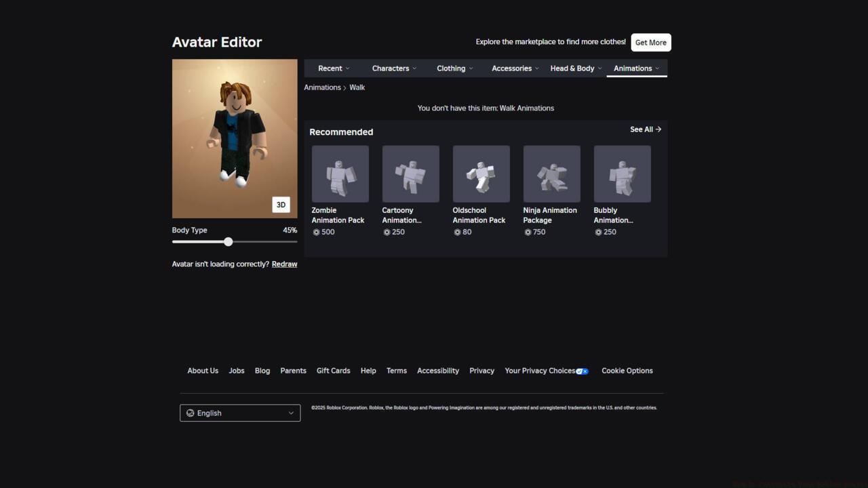
Task: Click the Robux icon beside Zombie Animation Pack
Action: 316,232
